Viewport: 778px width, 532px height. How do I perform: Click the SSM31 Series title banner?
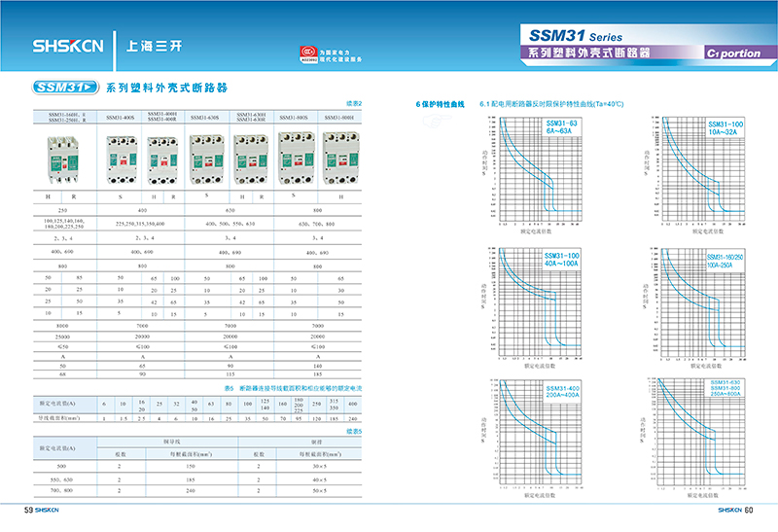click(577, 36)
